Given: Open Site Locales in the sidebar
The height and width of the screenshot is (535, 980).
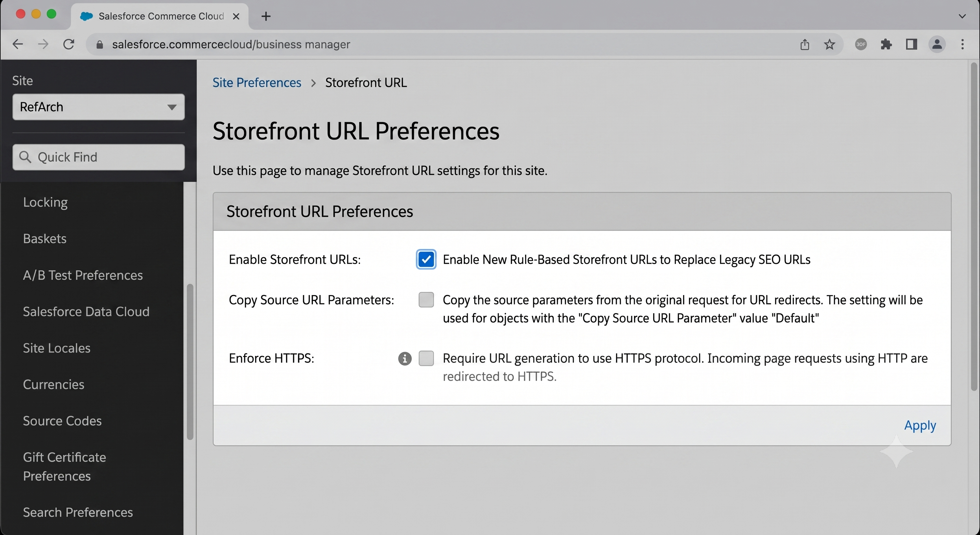Looking at the screenshot, I should [57, 348].
